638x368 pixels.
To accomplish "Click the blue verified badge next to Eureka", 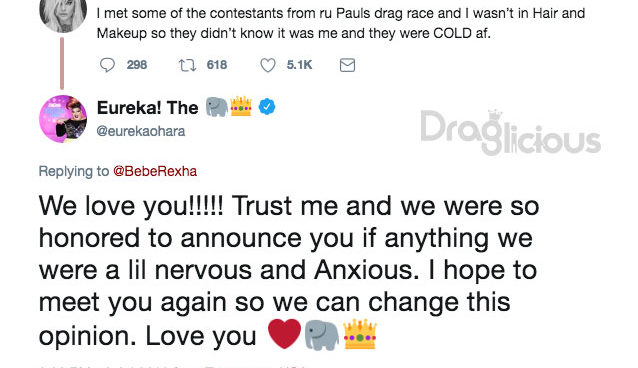I will (267, 107).
